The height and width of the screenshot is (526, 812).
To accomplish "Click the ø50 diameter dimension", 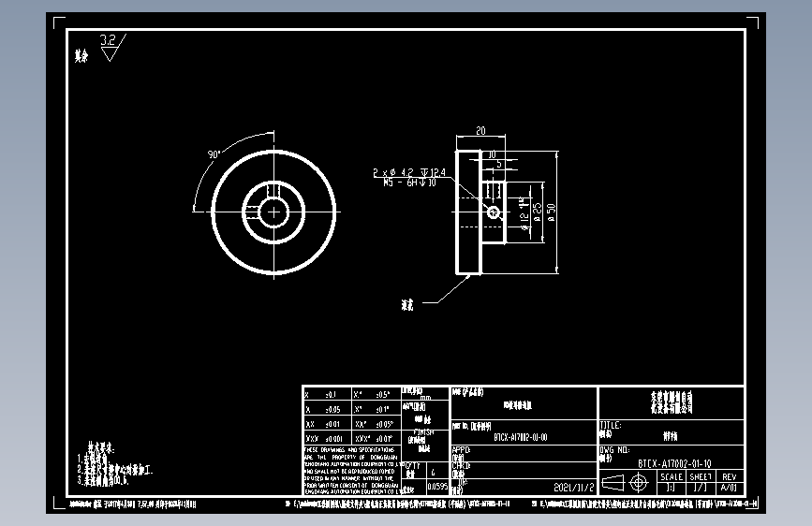I will click(551, 212).
